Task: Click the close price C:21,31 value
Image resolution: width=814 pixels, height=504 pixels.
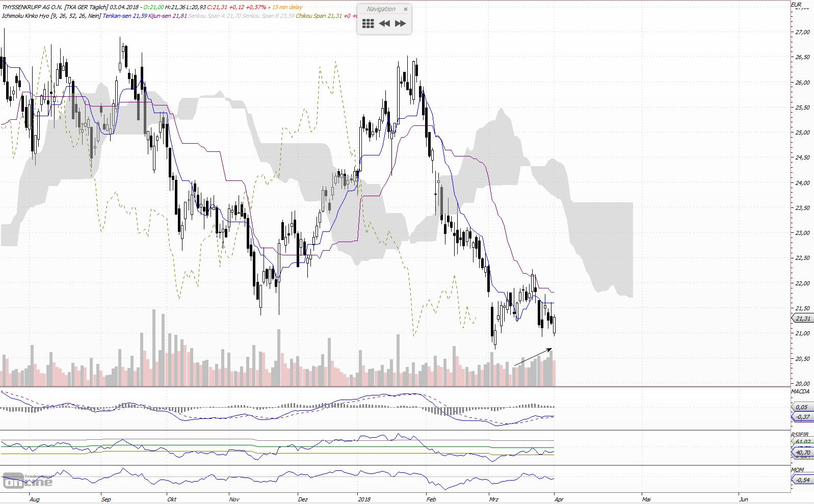Action: tap(216, 7)
